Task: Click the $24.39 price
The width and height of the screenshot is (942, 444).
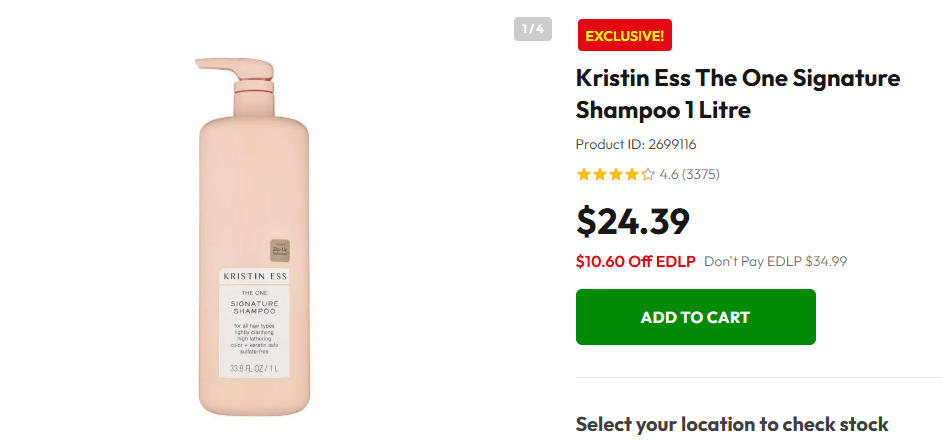Action: 633,222
